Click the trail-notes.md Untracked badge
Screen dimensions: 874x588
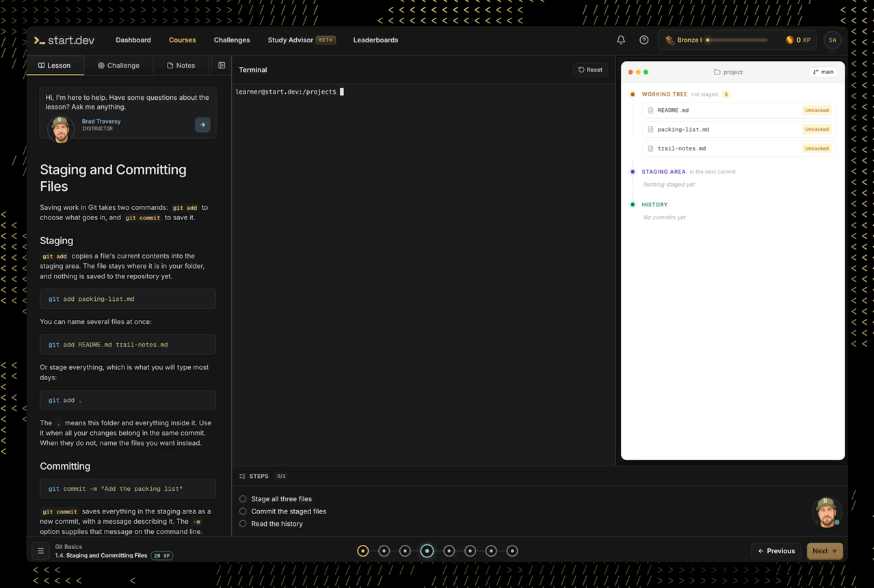coord(817,148)
